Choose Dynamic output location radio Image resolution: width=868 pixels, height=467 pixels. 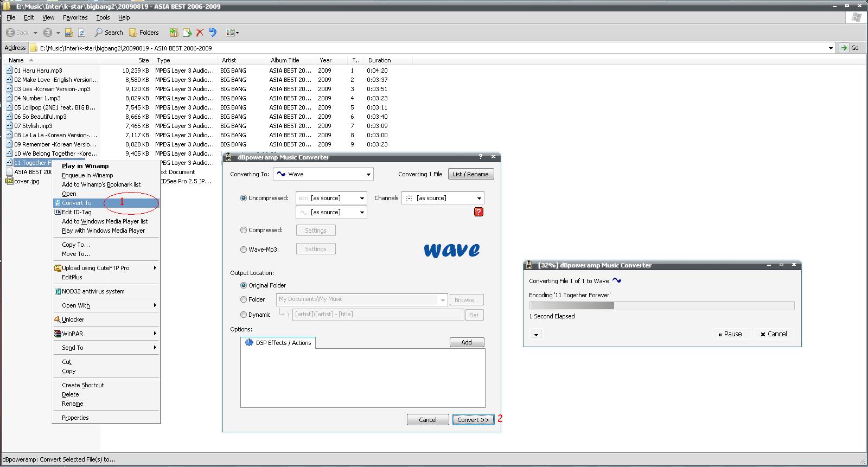244,315
